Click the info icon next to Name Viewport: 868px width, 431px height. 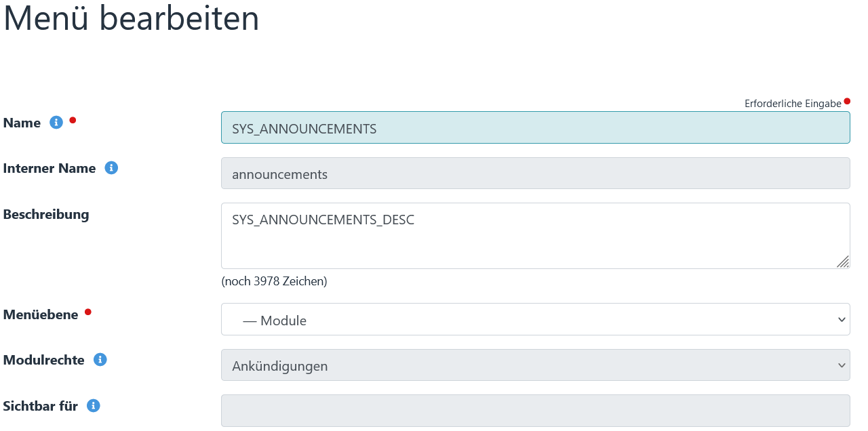[x=56, y=122]
